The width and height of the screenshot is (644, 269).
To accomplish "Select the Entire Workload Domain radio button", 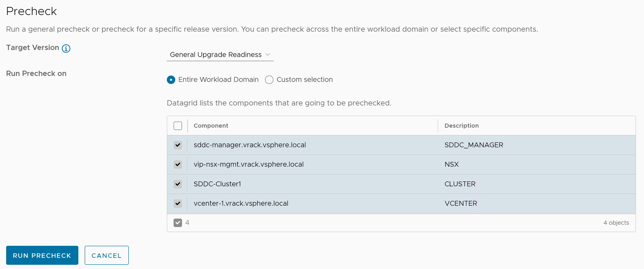I will pyautogui.click(x=171, y=80).
